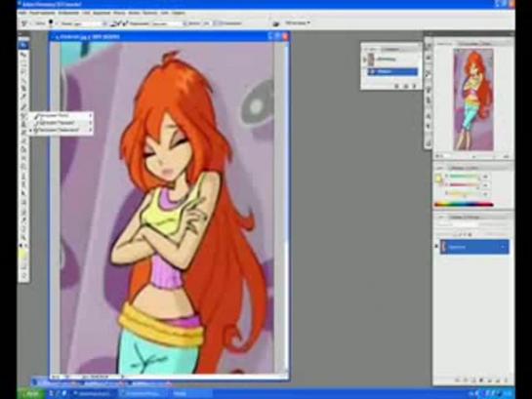Switch to the Channels tab
Screen dimensions: 532x399
[460, 217]
